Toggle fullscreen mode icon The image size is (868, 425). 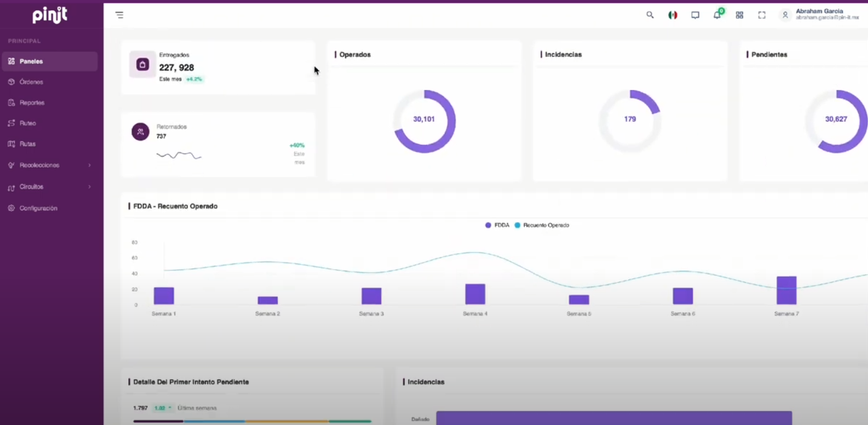[x=761, y=15]
